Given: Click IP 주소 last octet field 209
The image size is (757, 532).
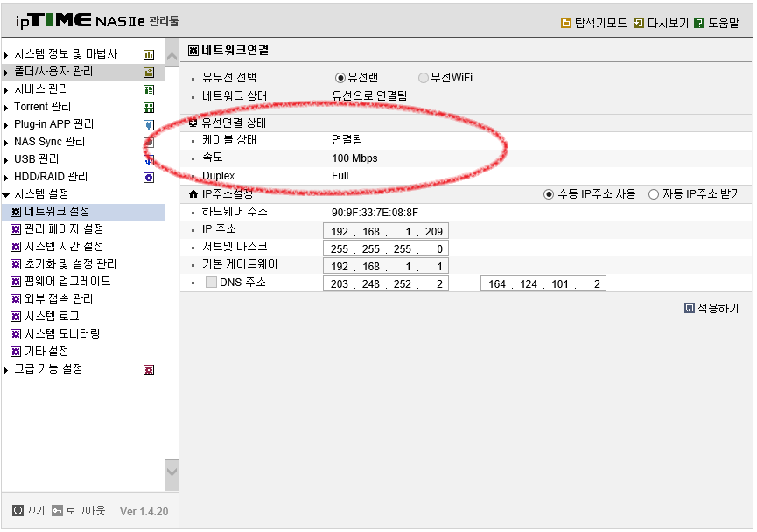Looking at the screenshot, I should [x=433, y=231].
